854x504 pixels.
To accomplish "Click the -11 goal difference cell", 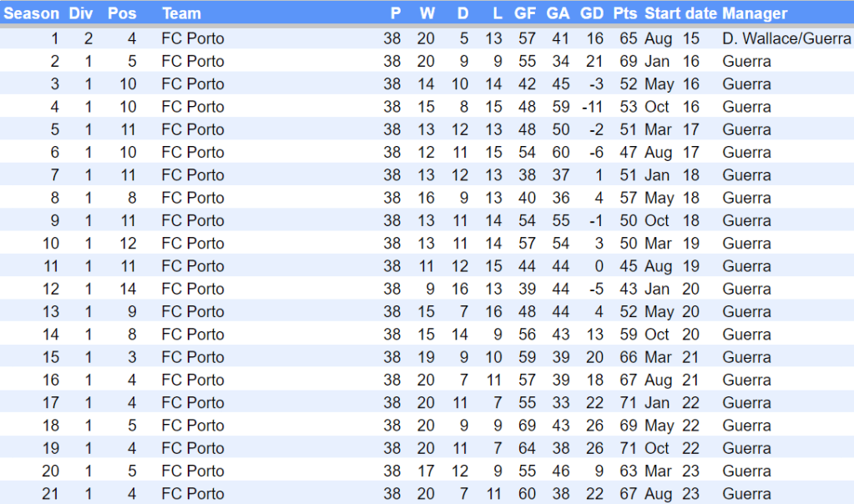I will [592, 107].
